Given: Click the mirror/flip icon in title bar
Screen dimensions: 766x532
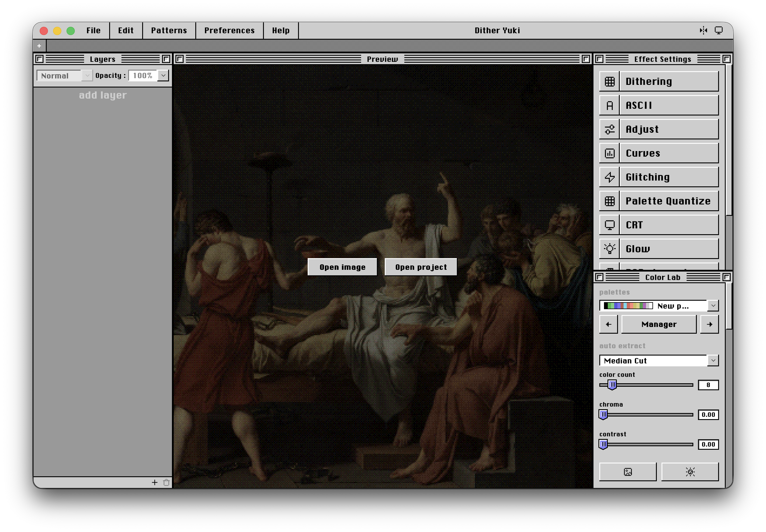Looking at the screenshot, I should (703, 30).
